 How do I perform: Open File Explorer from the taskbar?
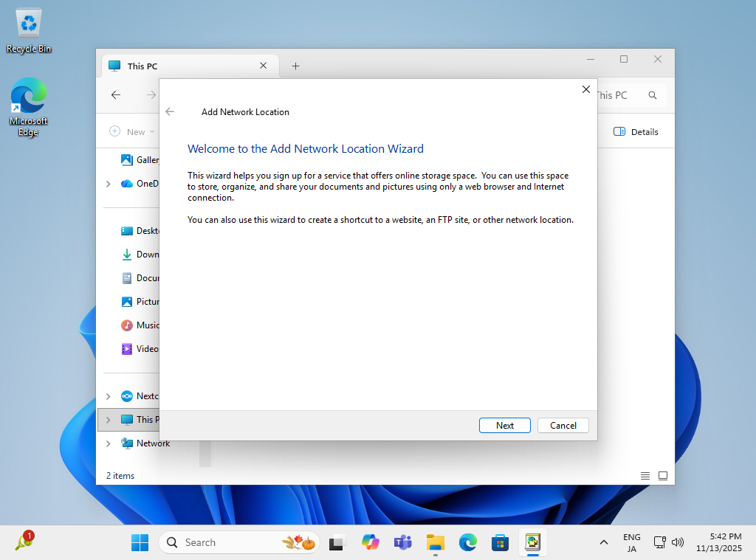click(x=436, y=542)
